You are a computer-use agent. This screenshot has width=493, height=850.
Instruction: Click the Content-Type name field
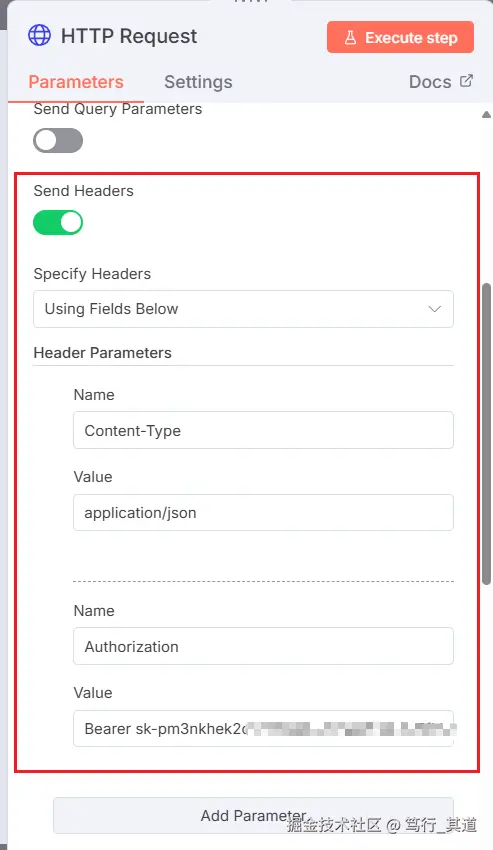(263, 430)
